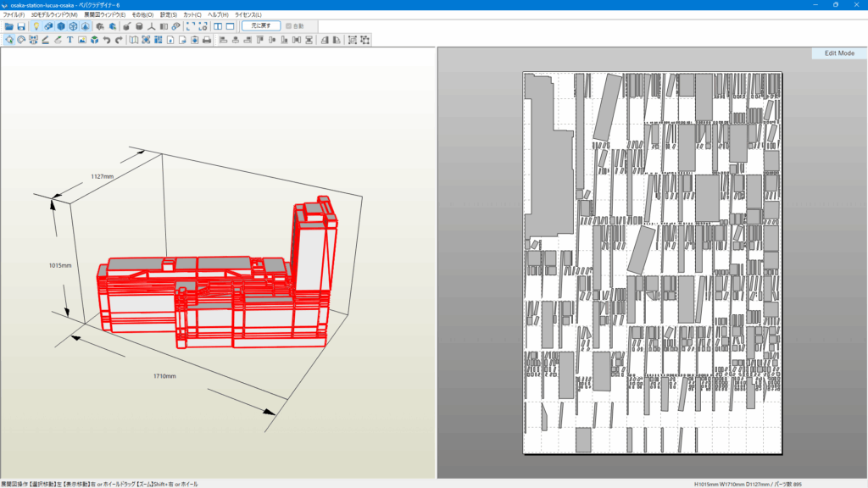Viewport: 868px width, 488px height.
Task: Toggle the light bulb lighting icon
Action: pyautogui.click(x=36, y=26)
